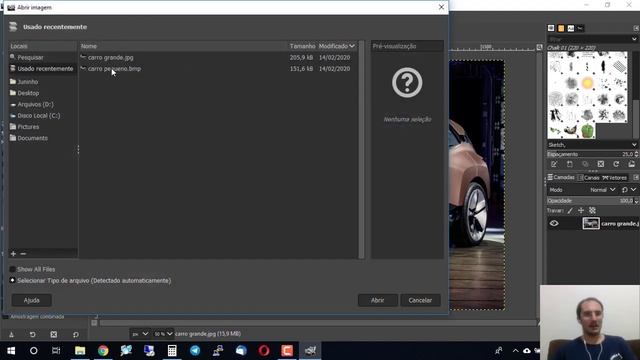640x360 pixels.
Task: Click the Abrir button
Action: pyautogui.click(x=378, y=300)
